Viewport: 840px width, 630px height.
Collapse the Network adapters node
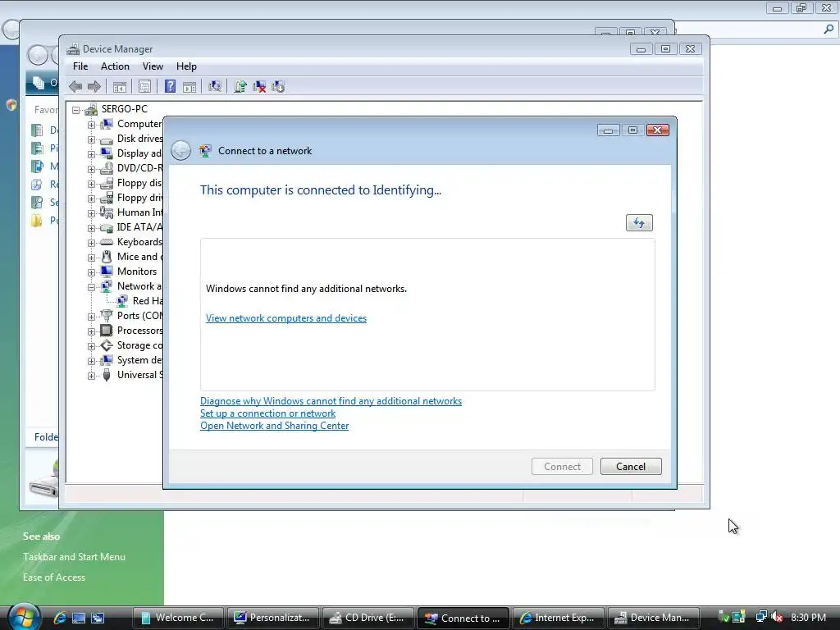coord(91,287)
